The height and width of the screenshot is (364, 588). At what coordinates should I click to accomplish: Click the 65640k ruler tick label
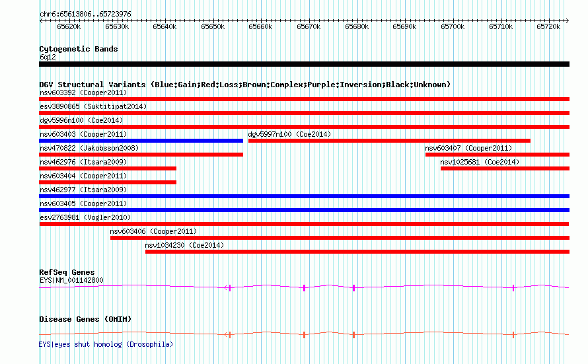click(x=165, y=26)
